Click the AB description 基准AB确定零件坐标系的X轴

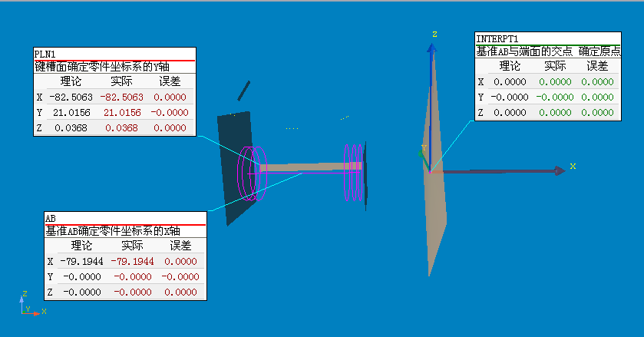coord(113,231)
